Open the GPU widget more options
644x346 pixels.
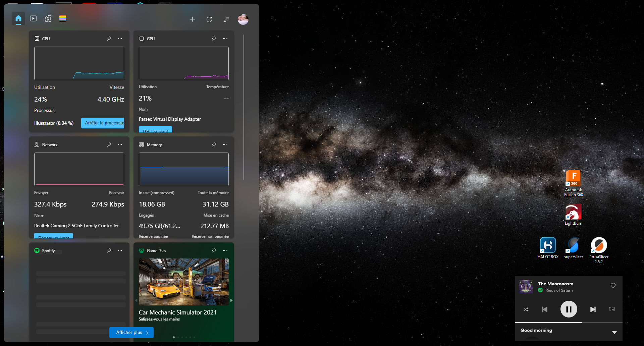coord(225,39)
